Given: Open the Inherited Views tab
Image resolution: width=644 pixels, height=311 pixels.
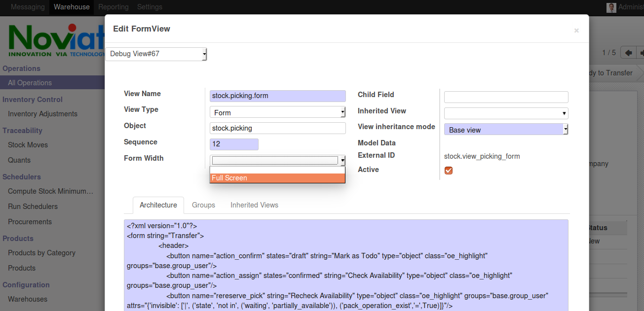Looking at the screenshot, I should tap(254, 205).
